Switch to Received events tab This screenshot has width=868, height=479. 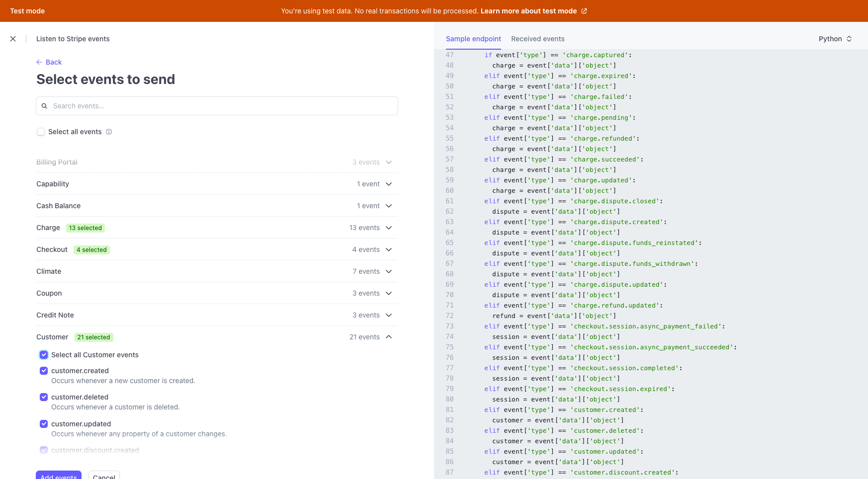click(538, 39)
